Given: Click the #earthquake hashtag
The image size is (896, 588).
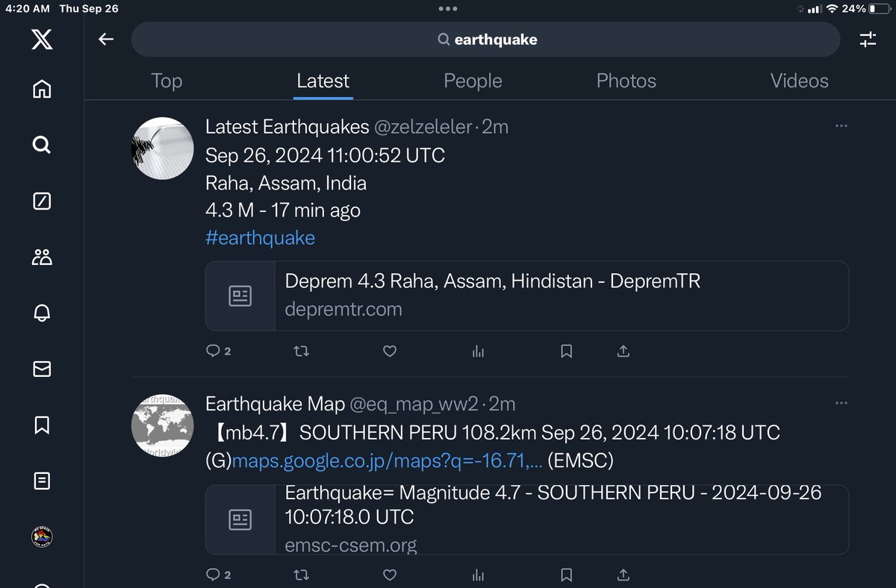Looking at the screenshot, I should (260, 237).
